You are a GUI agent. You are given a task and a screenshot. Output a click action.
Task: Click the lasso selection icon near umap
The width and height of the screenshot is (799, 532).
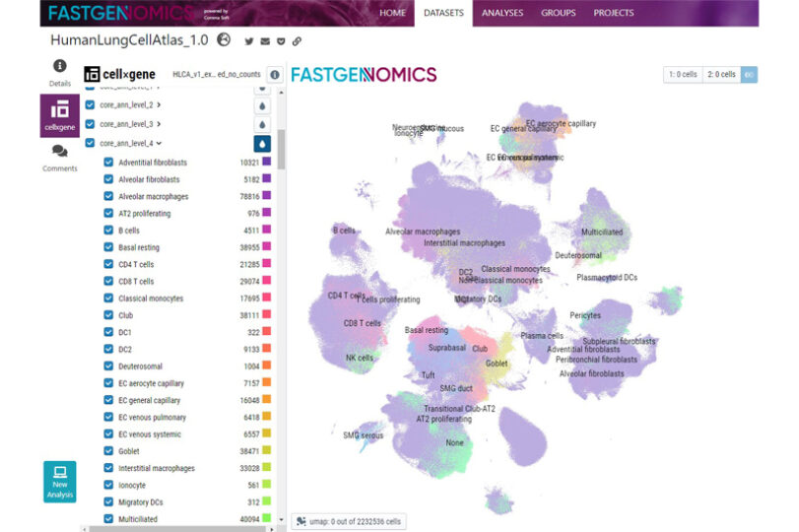pyautogui.click(x=301, y=521)
